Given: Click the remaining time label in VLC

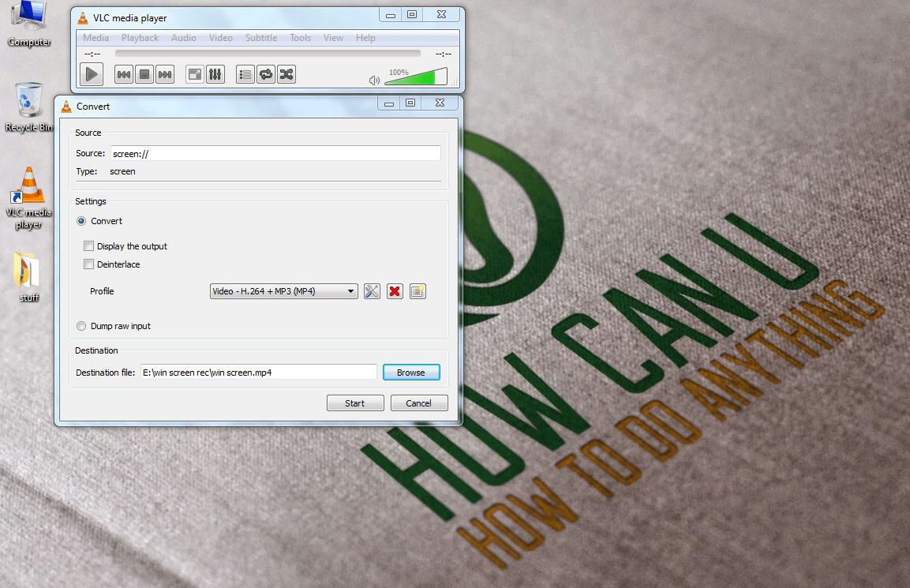Looking at the screenshot, I should (x=444, y=54).
